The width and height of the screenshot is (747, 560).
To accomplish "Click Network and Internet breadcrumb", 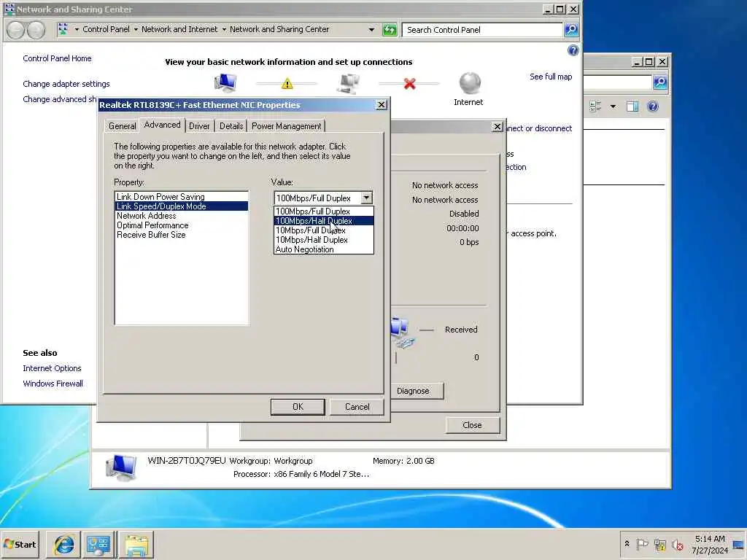I will [x=179, y=29].
